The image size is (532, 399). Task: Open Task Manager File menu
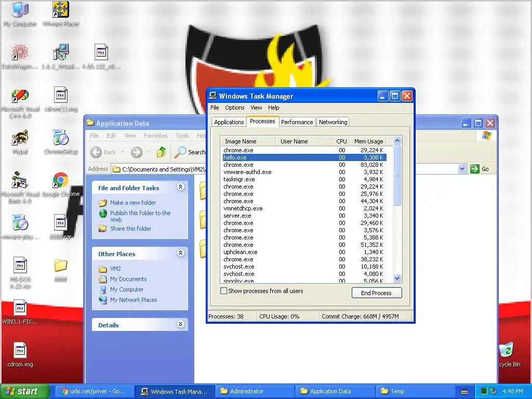tap(215, 108)
